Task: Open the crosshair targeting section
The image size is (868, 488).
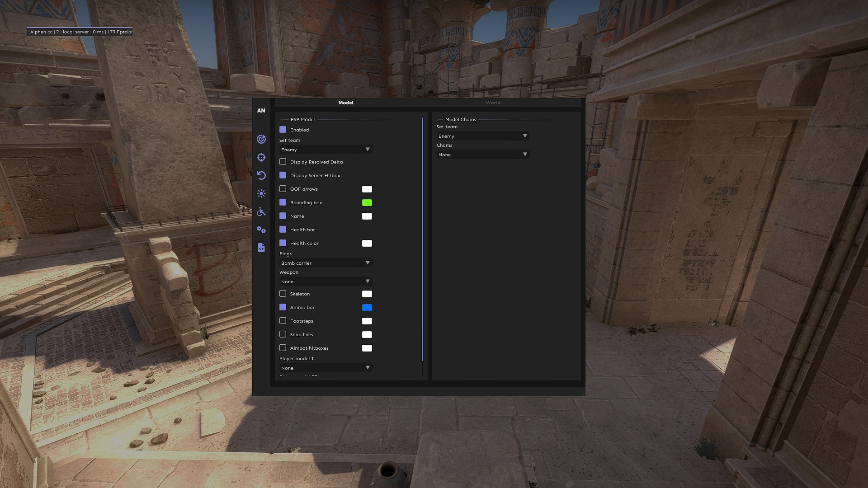Action: 261,157
